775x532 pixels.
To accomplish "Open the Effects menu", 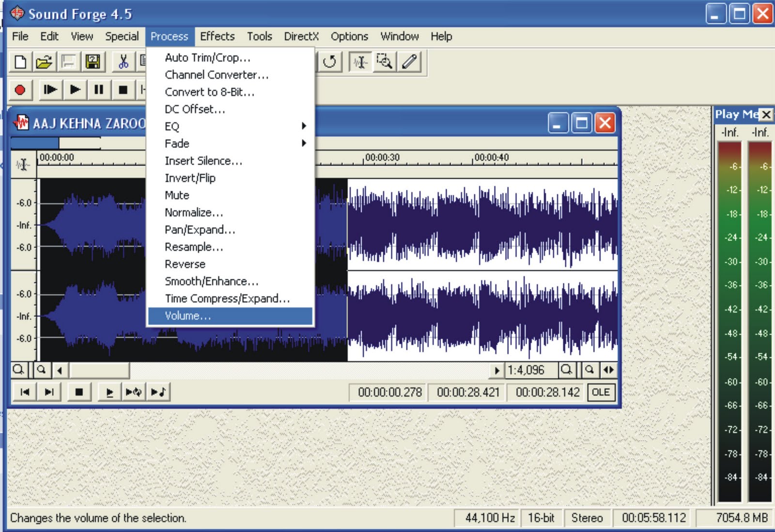I will 217,36.
